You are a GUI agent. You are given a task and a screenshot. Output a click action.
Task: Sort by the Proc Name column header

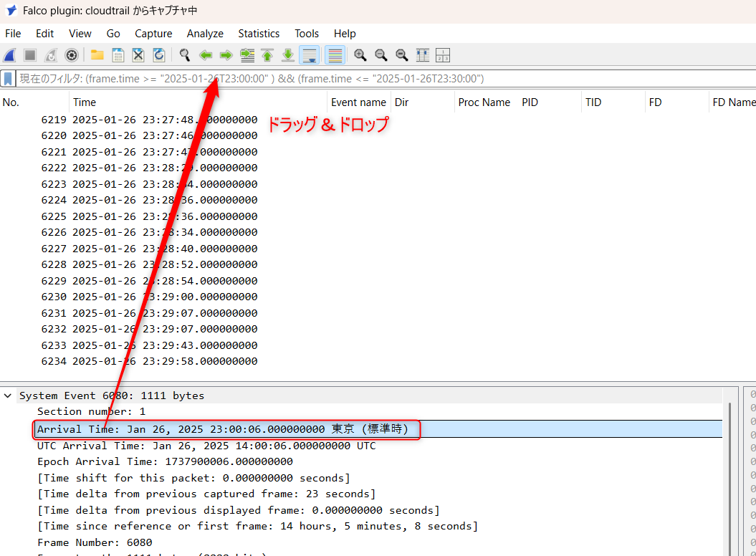coord(486,102)
